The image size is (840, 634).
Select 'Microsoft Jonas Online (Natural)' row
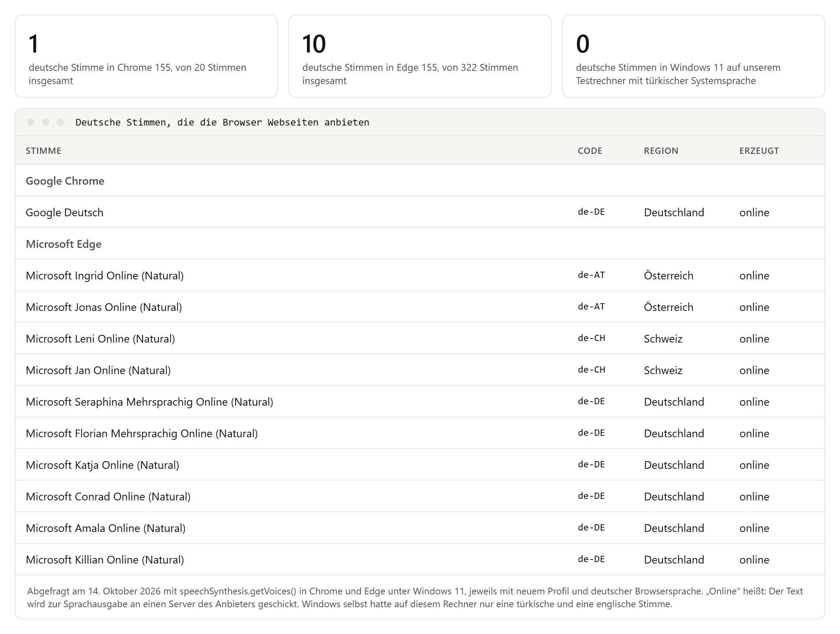(x=420, y=307)
